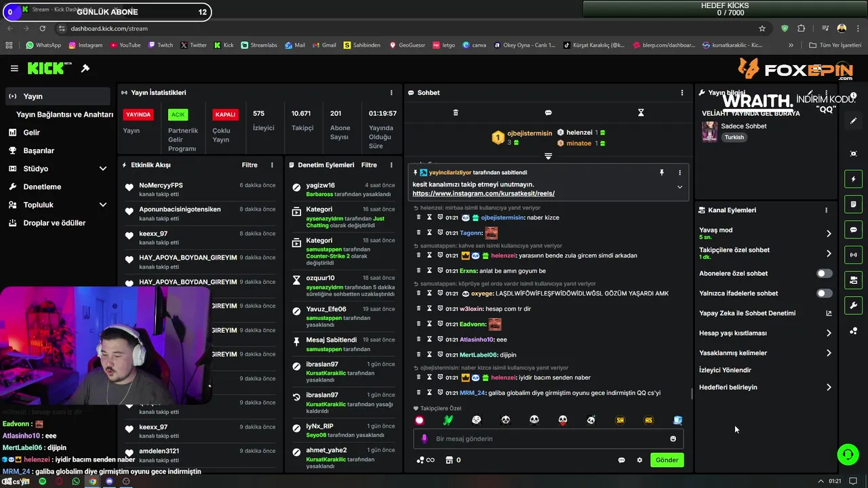Open Yasaklanmış kelimeler arrow
This screenshot has height=488, width=868.
(829, 353)
